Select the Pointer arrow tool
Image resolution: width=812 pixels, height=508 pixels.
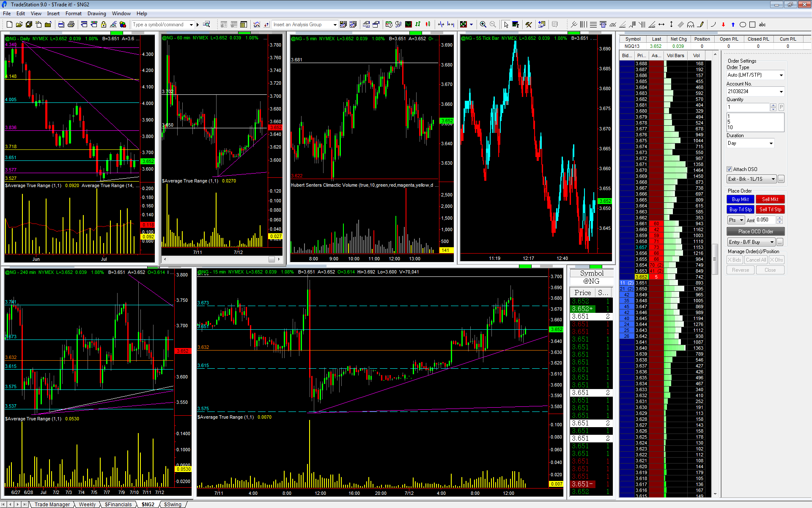coord(506,25)
